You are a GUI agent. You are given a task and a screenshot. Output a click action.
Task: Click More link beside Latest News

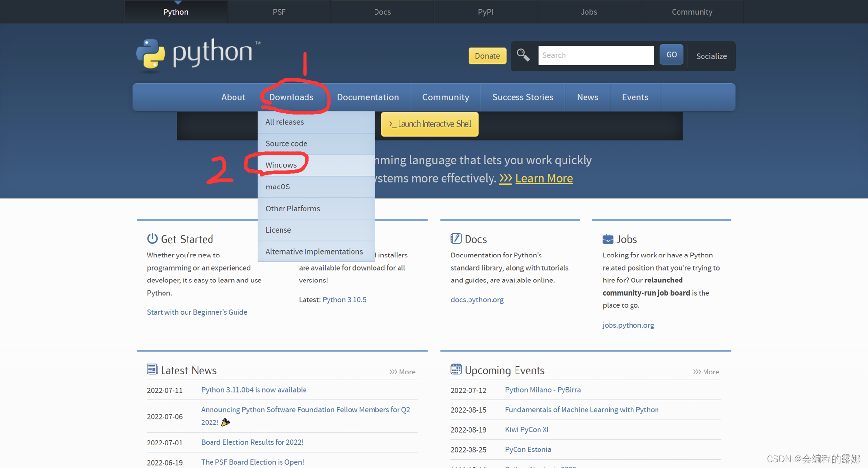[402, 372]
